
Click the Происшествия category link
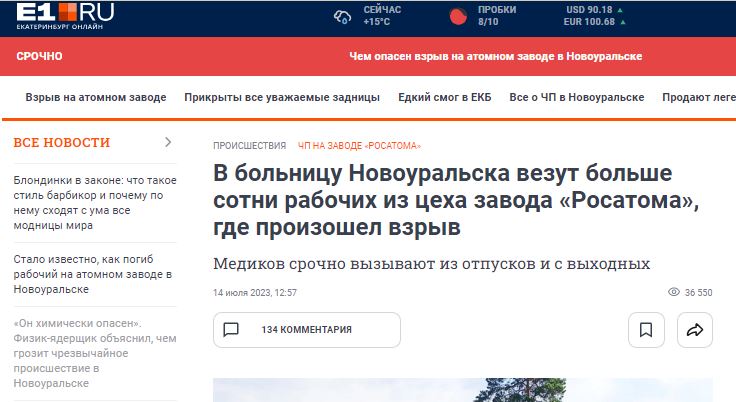(x=250, y=146)
